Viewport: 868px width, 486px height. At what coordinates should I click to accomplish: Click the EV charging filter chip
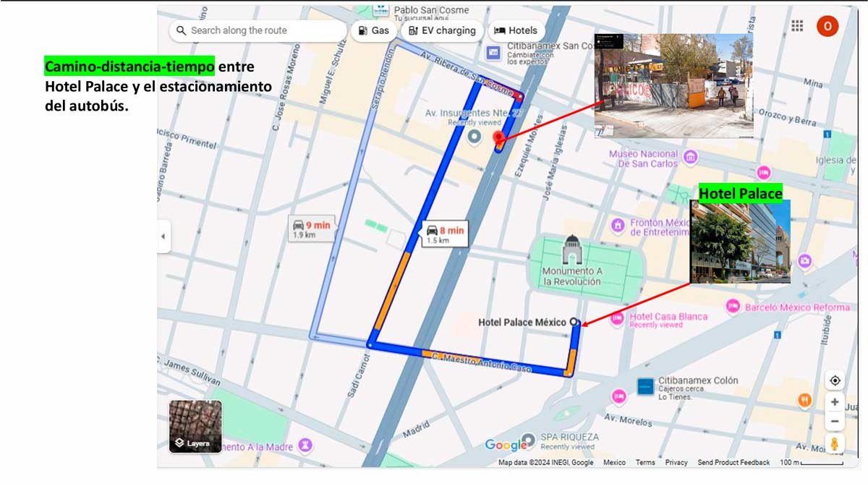pyautogui.click(x=442, y=30)
